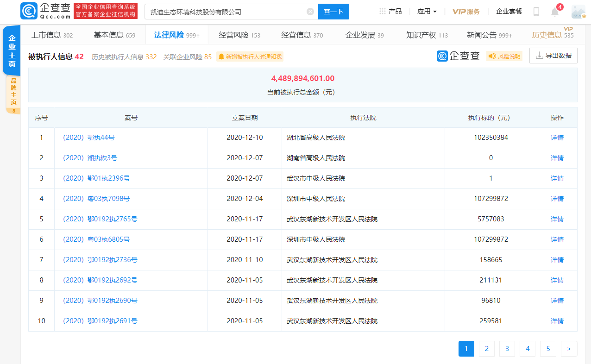Expand the 应用 dropdown
591x364 pixels.
click(427, 11)
